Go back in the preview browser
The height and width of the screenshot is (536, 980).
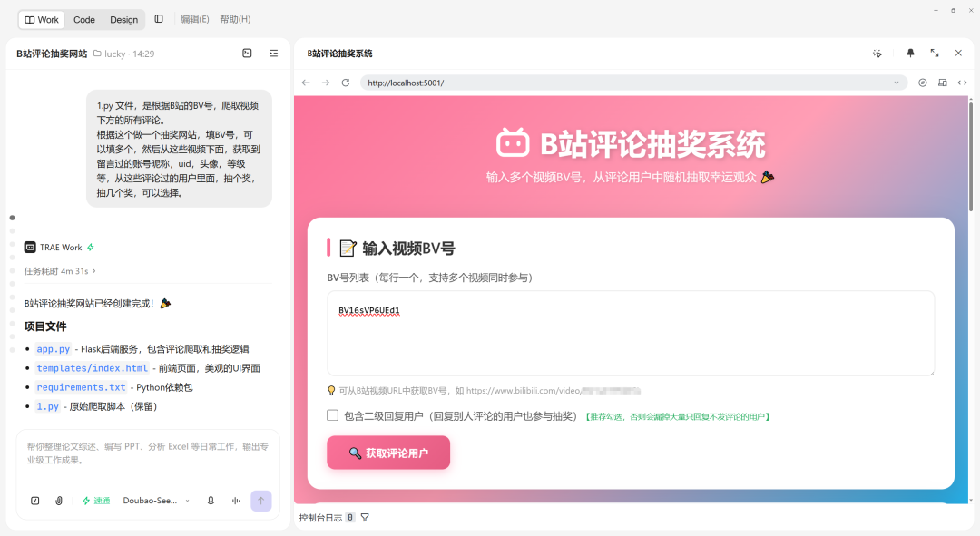(306, 83)
